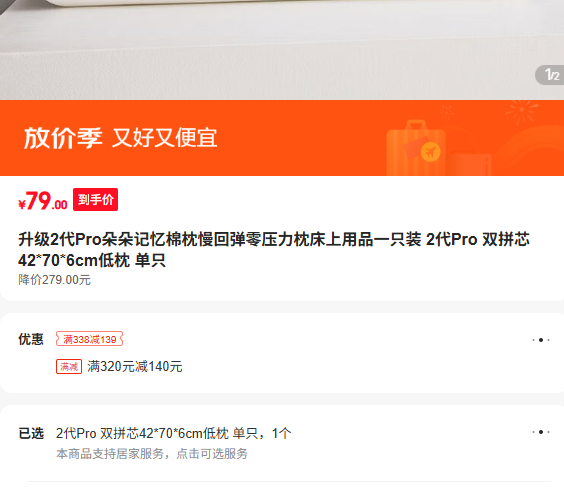Select the 已选 section label

(31, 433)
